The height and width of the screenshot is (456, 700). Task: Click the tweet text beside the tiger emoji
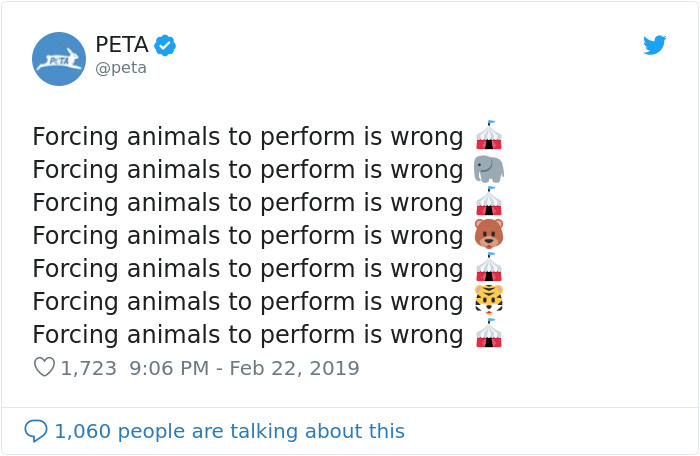click(x=248, y=301)
